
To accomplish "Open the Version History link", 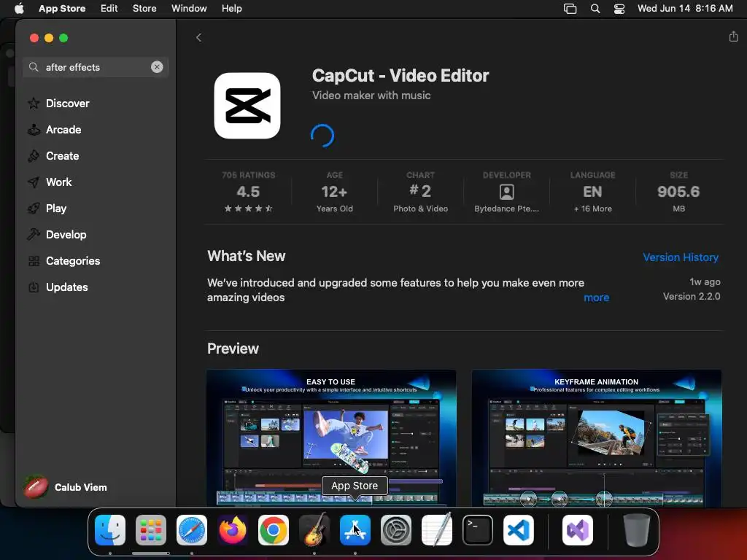I will (681, 257).
